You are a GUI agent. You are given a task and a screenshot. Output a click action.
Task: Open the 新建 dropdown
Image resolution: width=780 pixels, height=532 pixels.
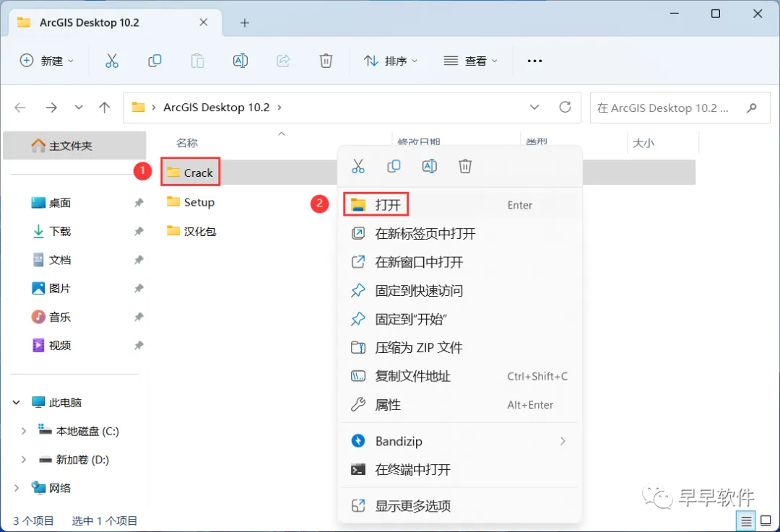[47, 61]
